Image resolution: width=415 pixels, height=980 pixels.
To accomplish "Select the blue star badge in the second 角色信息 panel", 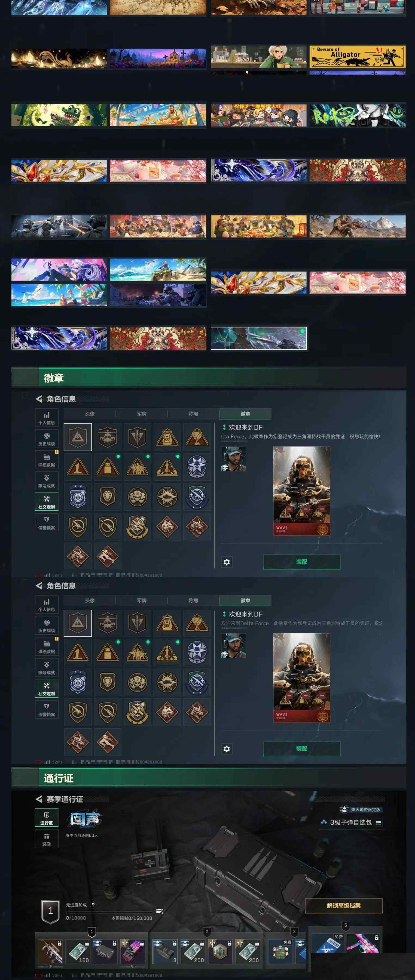I will pos(197,652).
